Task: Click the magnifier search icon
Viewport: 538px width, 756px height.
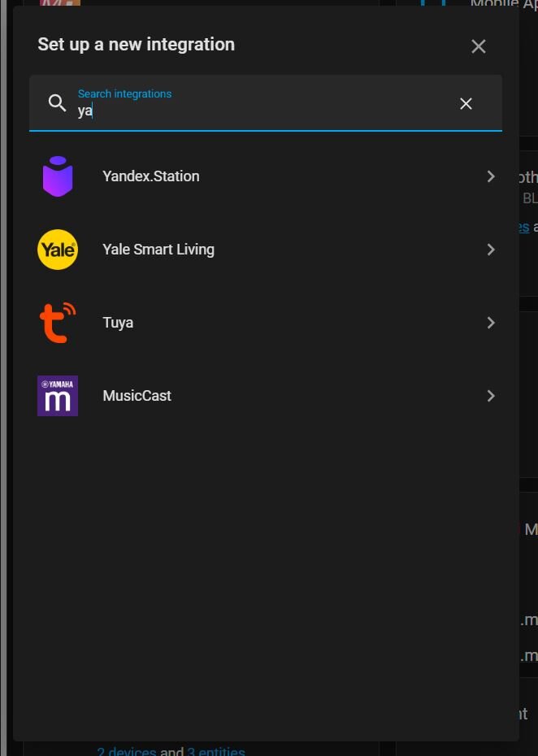Action: (x=58, y=103)
